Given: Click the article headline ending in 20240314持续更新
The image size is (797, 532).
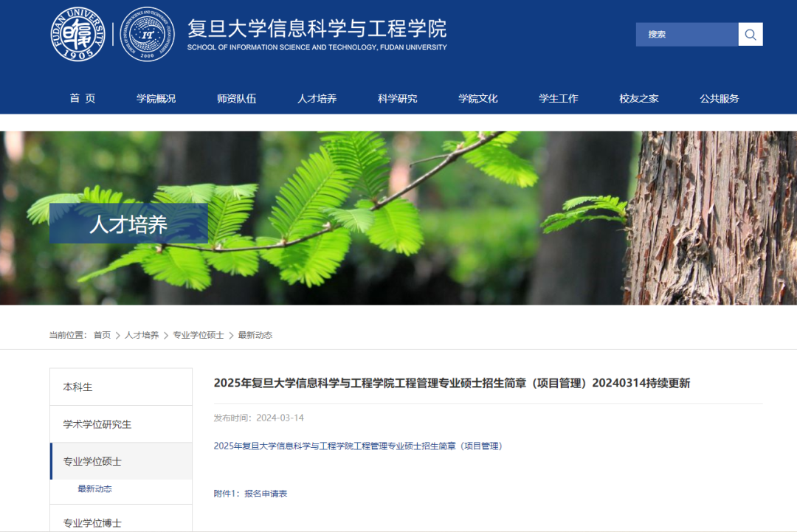Looking at the screenshot, I should 452,383.
